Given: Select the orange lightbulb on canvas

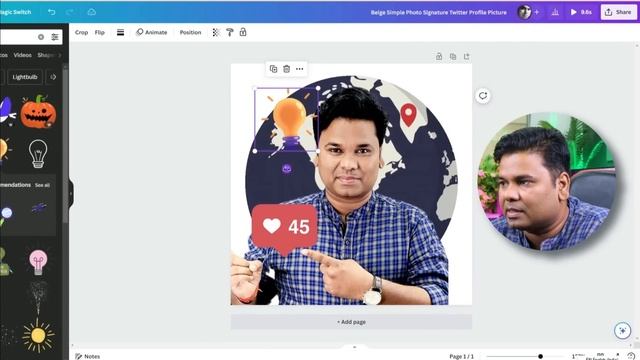Looking at the screenshot, I should (x=287, y=120).
